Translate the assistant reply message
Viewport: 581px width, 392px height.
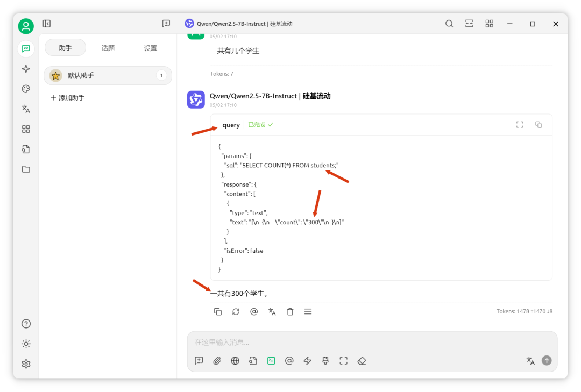click(x=272, y=311)
